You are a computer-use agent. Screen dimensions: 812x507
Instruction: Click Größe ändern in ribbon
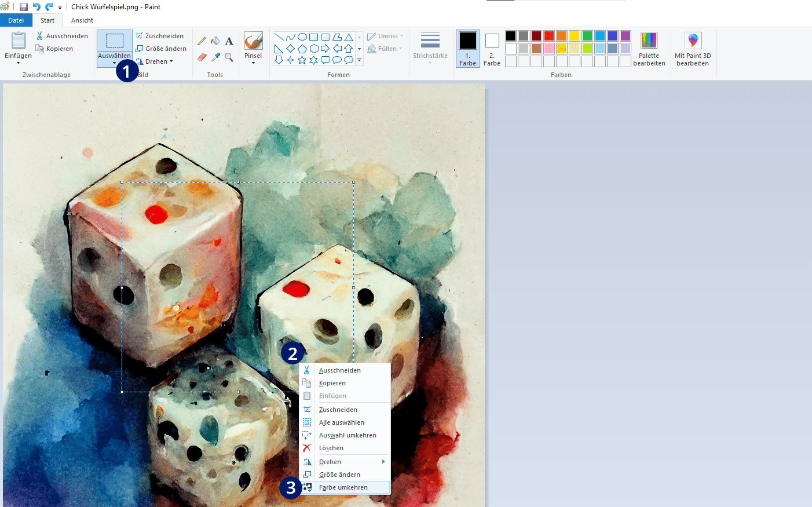pyautogui.click(x=161, y=49)
